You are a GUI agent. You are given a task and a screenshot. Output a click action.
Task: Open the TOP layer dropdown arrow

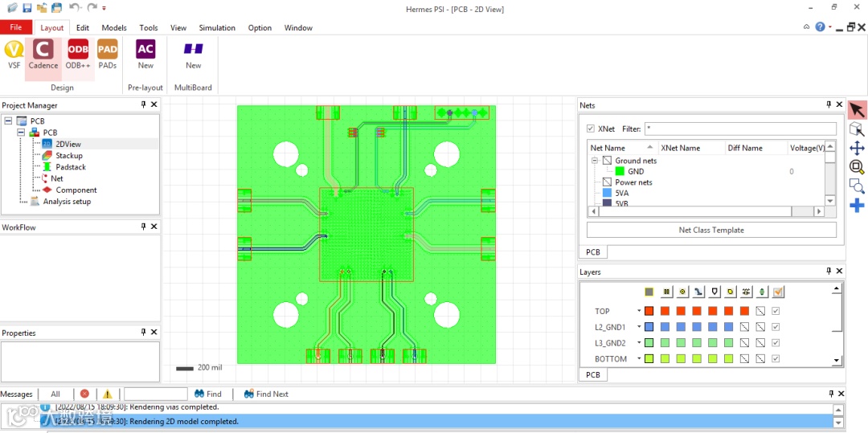tap(640, 311)
